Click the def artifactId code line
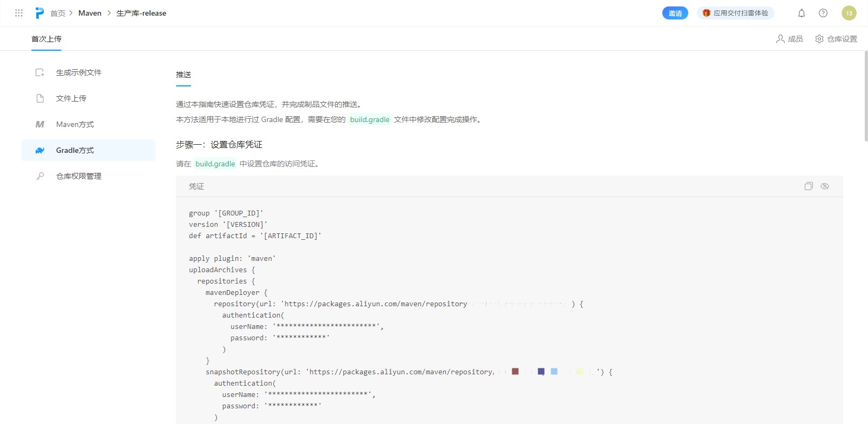Screen dimensions: 868x424 [x=255, y=236]
